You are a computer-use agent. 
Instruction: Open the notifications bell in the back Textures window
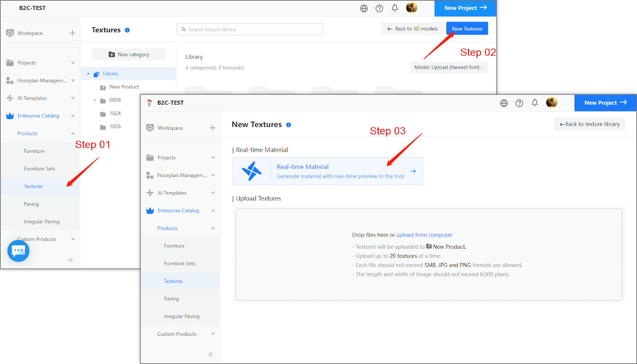[395, 8]
